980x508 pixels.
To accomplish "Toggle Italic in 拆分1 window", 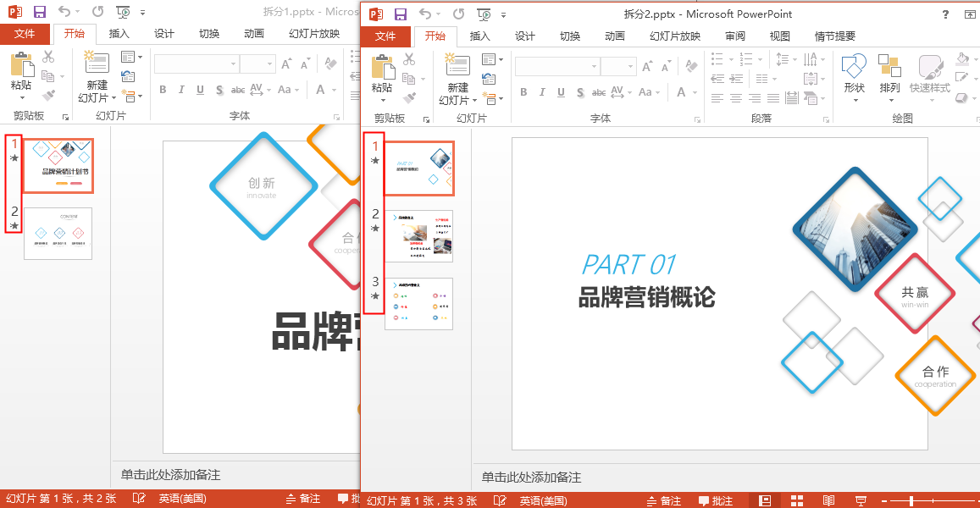I will [181, 90].
